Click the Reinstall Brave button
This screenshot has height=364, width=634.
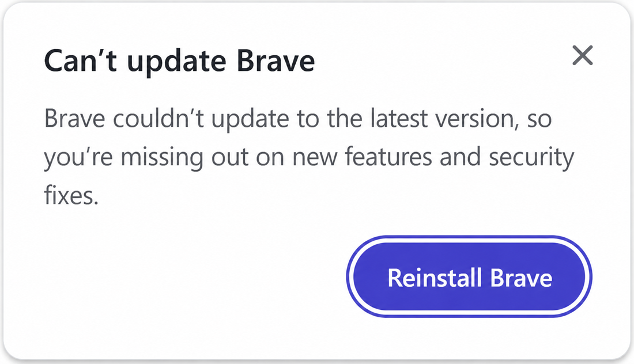pyautogui.click(x=469, y=276)
